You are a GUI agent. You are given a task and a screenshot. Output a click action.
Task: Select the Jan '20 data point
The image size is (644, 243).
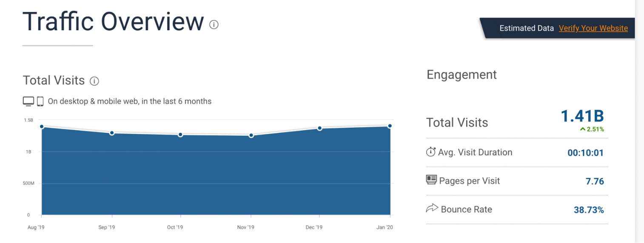point(390,126)
